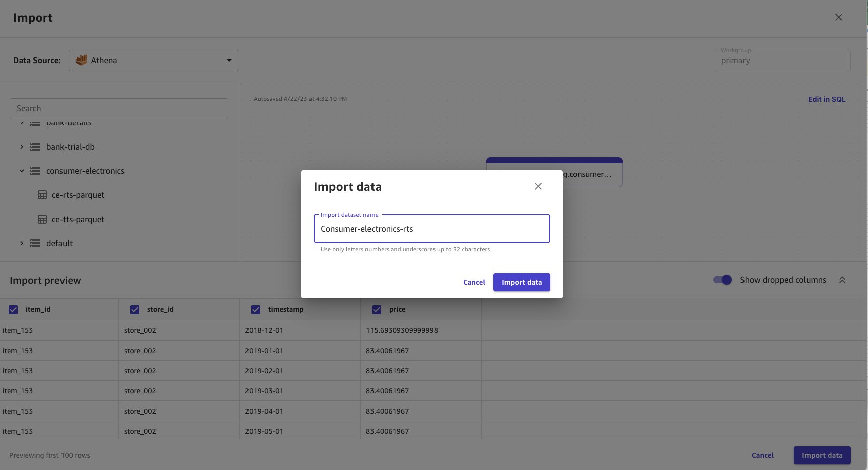Click the ce-tts-parquet table icon

tap(42, 219)
